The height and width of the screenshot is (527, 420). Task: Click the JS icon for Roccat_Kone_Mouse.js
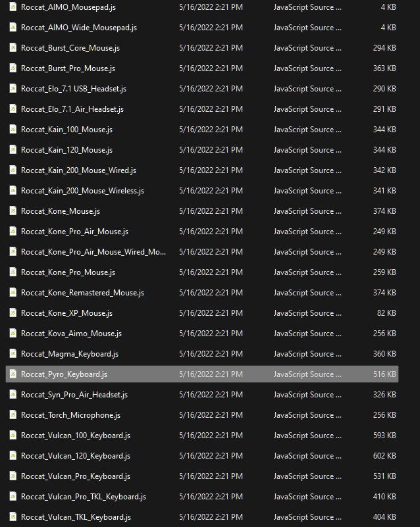13,211
